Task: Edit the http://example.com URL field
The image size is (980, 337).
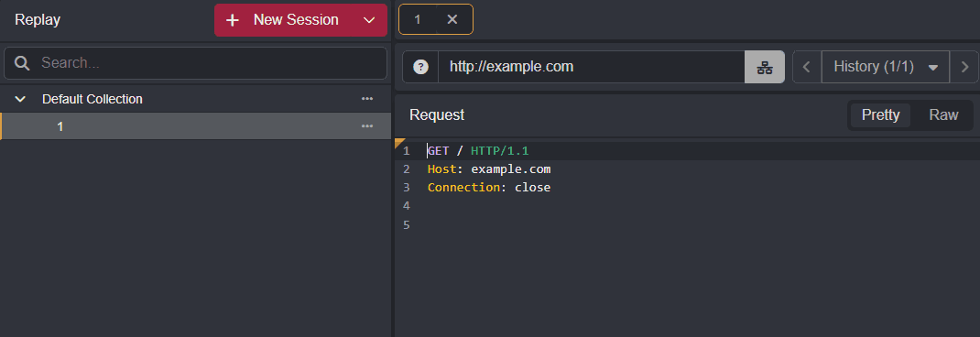Action: [591, 67]
